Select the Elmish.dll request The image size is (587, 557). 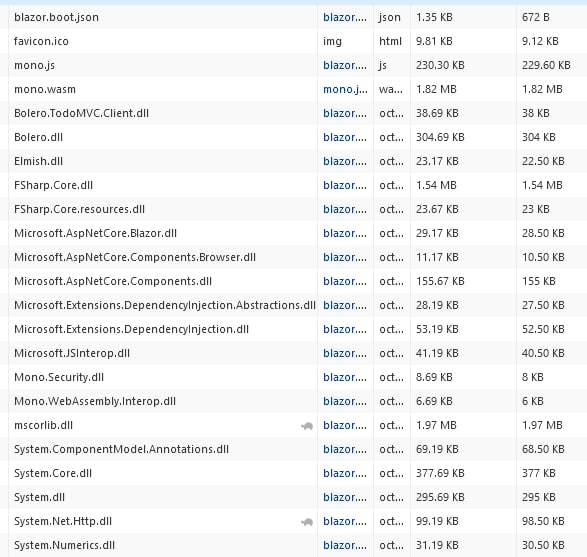click(39, 161)
